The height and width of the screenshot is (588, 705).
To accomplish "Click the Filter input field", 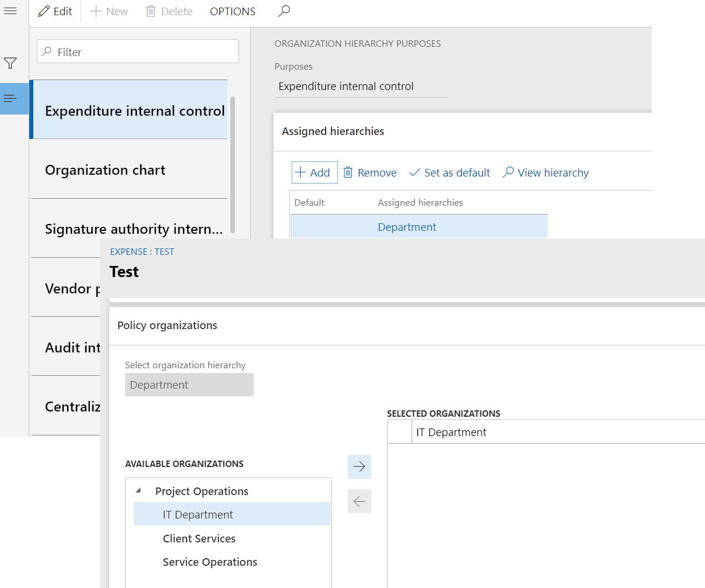I will tap(138, 51).
